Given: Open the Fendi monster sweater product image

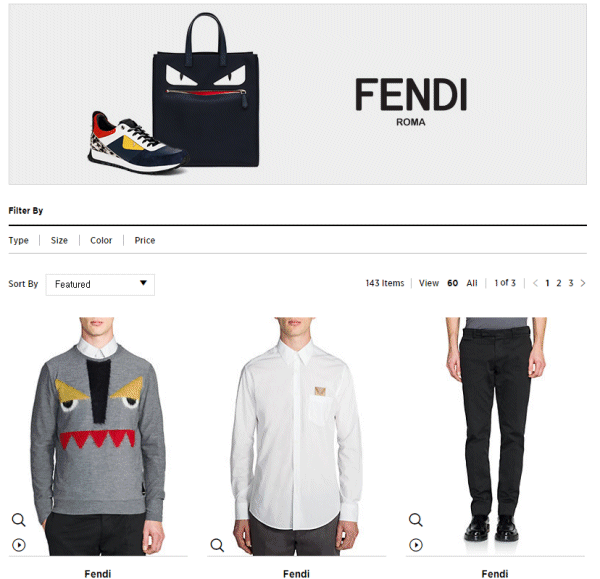Looking at the screenshot, I should pos(98,436).
